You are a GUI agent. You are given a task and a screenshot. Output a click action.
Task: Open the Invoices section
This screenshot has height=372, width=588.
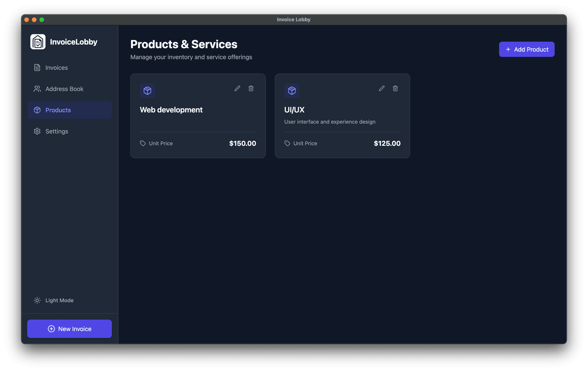(56, 68)
